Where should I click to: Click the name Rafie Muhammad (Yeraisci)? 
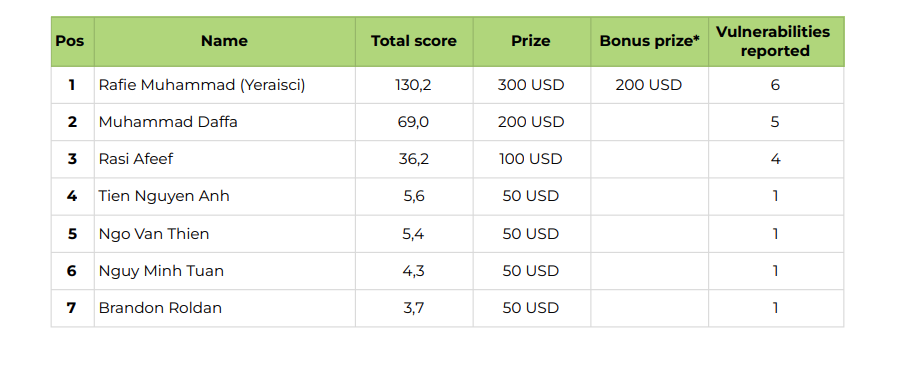(202, 85)
